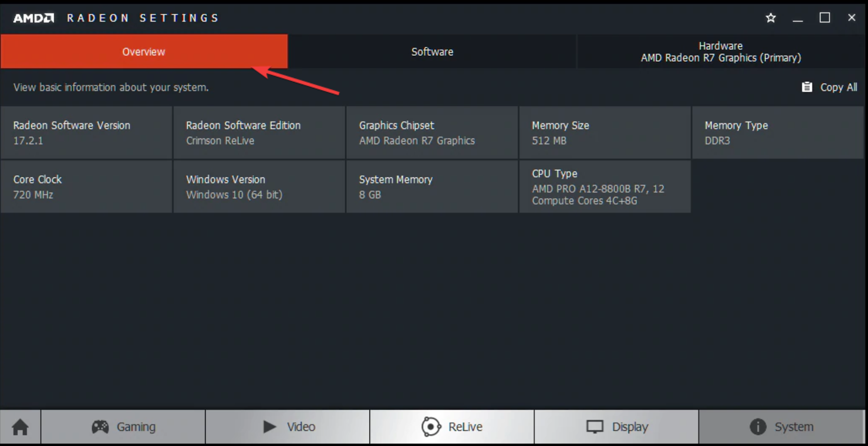This screenshot has height=446, width=868.
Task: Click the favorites star icon
Action: (770, 18)
